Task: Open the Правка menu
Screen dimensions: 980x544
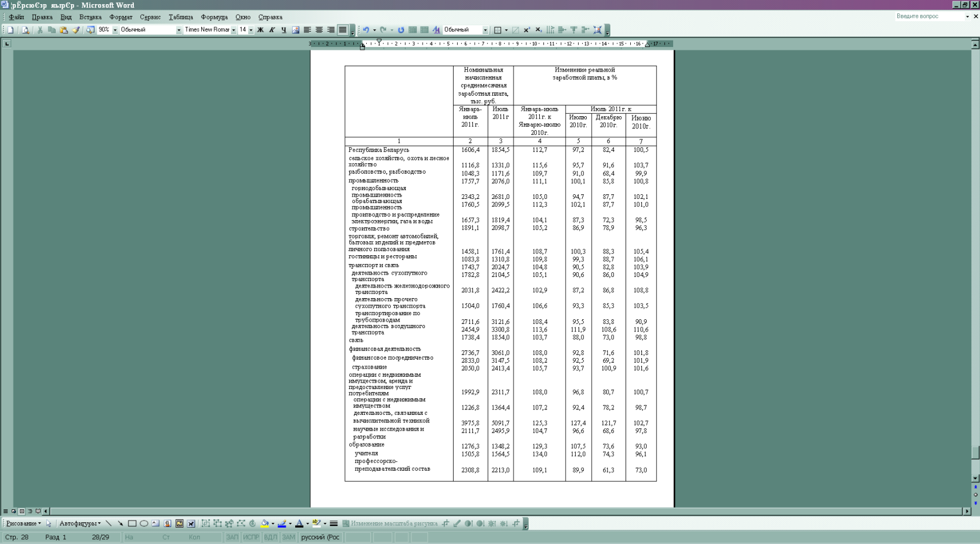Action: tap(42, 17)
